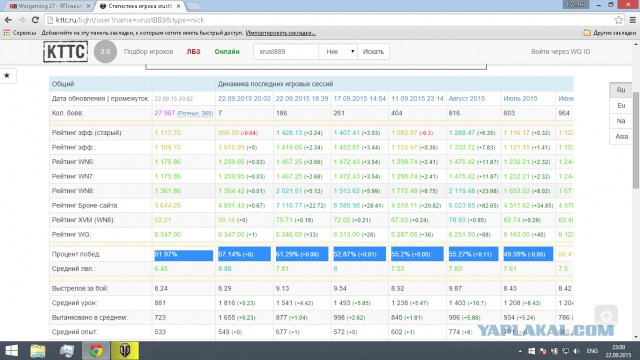This screenshot has height=360, width=640.
Task: Click the ENG language indicator in tray
Action: [x=592, y=351]
